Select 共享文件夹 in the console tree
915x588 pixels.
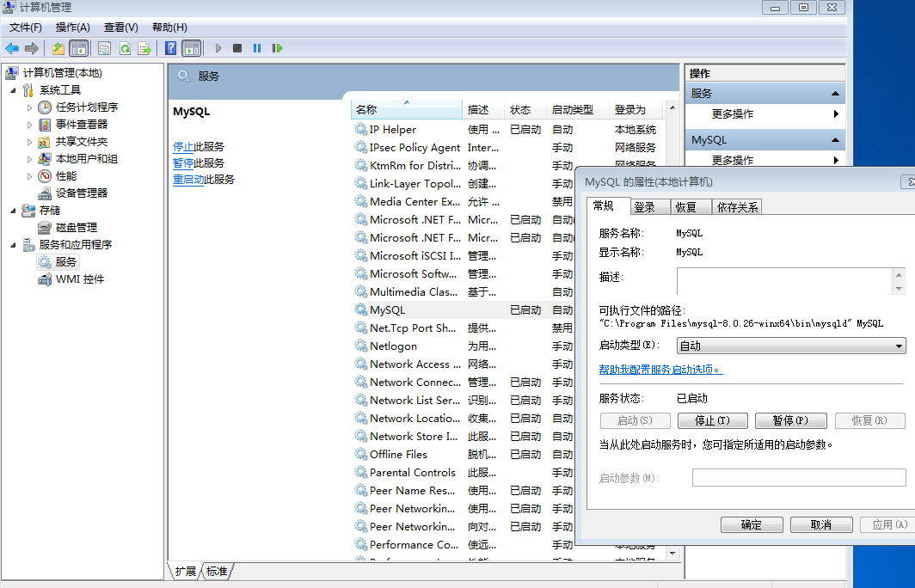pyautogui.click(x=82, y=142)
